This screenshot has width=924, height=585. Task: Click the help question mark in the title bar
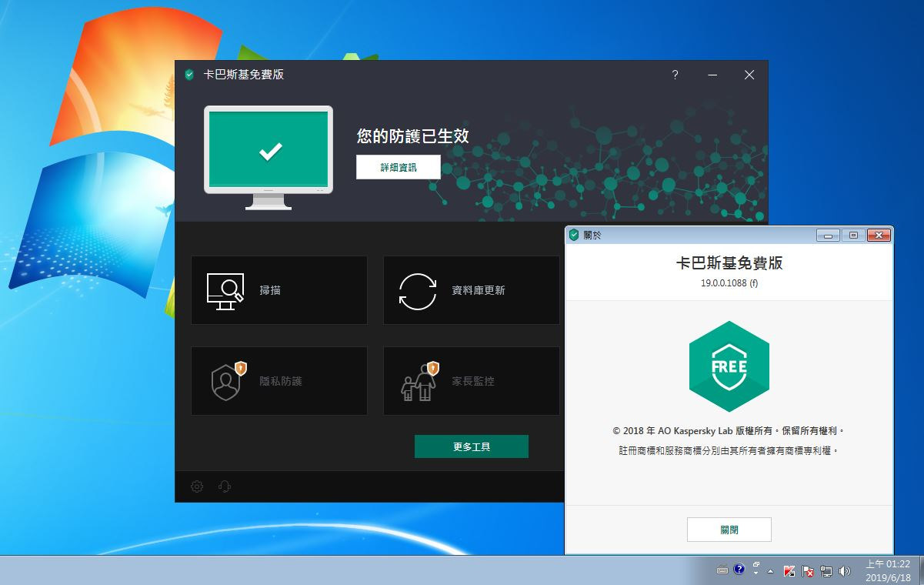click(x=675, y=75)
